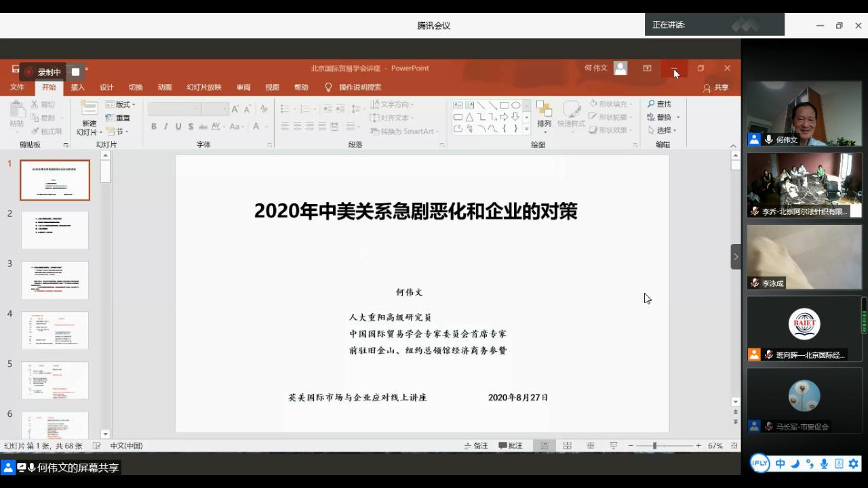This screenshot has width=868, height=488.
Task: Click Find (查找) in the editing group
Action: [x=659, y=104]
